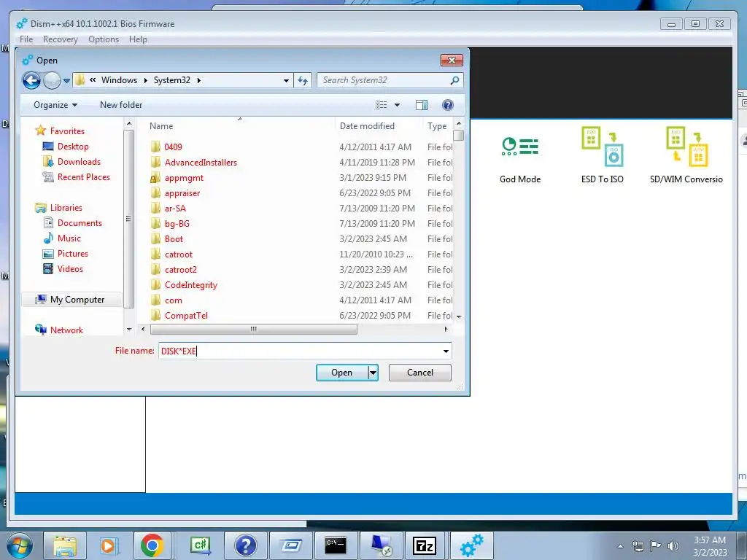Open recent locations dropdown arrow
The image size is (747, 560).
coord(66,80)
